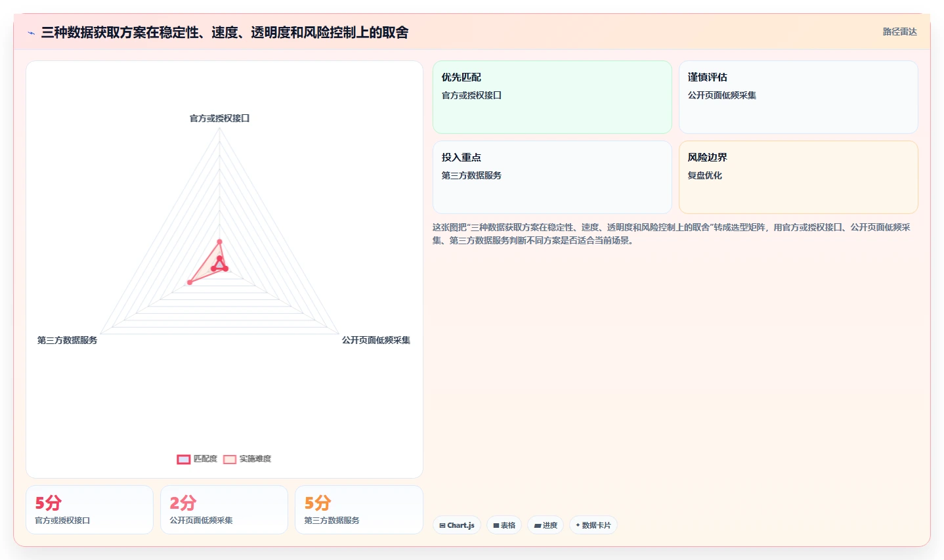
Task: Click the main title about 三种数据获取方案
Action: tap(225, 32)
